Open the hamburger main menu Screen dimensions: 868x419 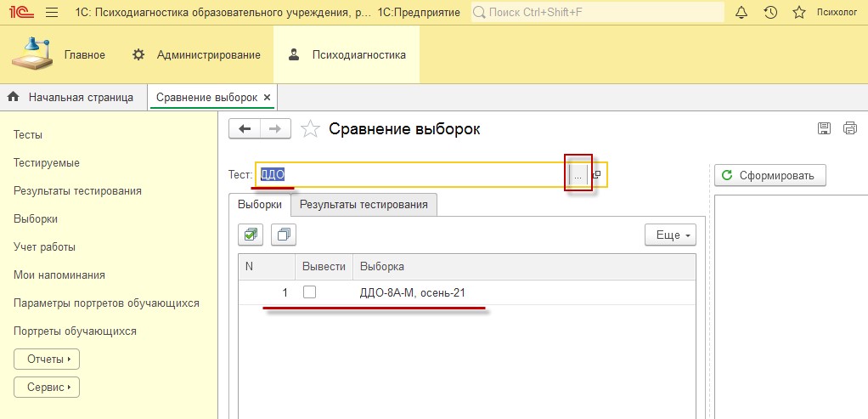click(52, 12)
